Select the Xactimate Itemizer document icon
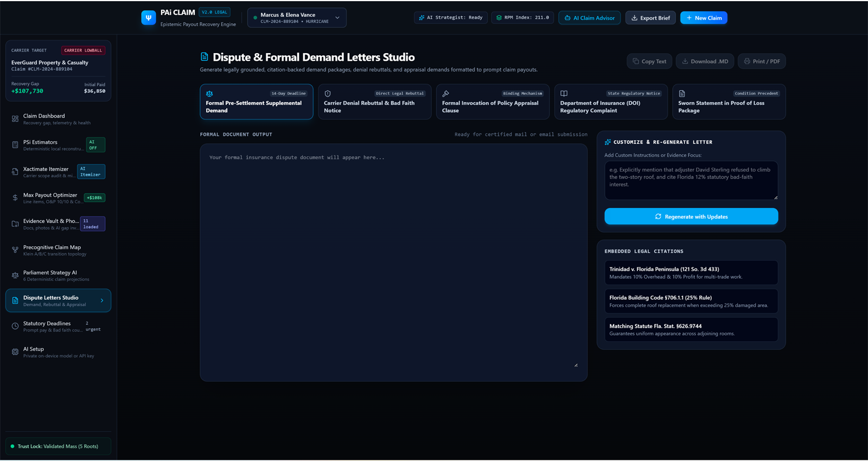 (15, 172)
